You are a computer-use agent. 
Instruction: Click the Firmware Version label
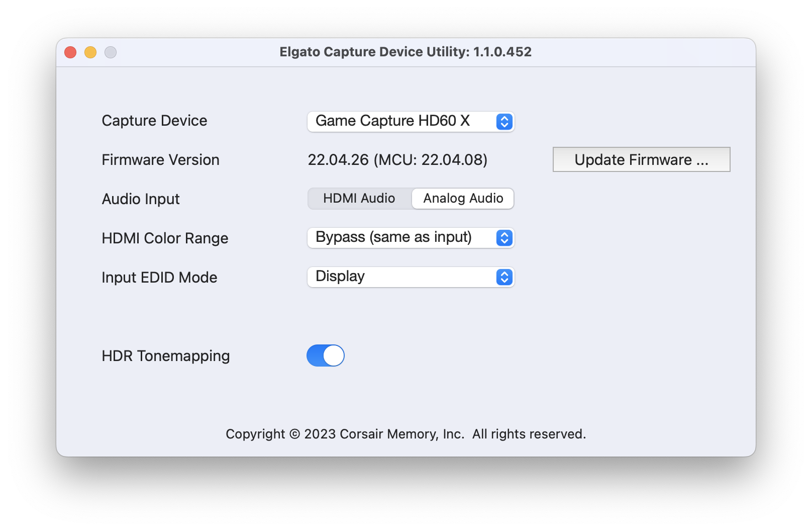(x=160, y=160)
